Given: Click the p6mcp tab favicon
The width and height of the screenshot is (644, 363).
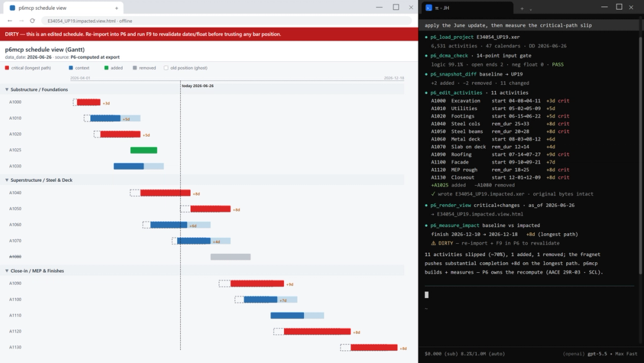Looking at the screenshot, I should [12, 8].
